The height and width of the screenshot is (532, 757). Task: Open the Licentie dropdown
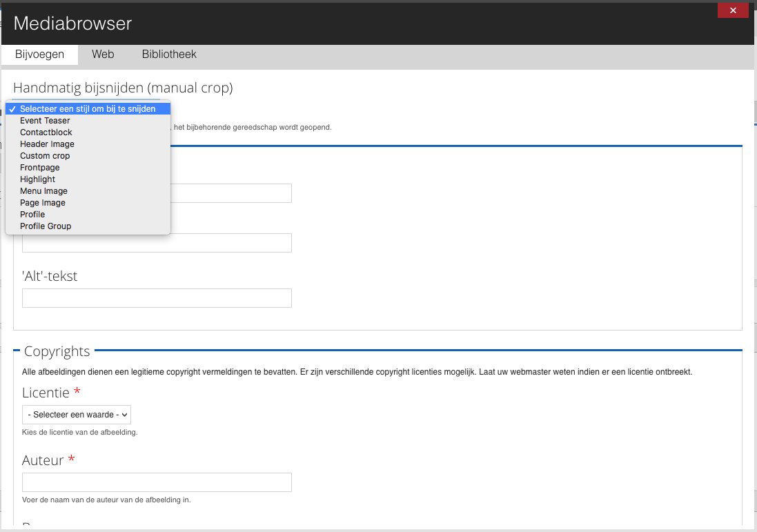(77, 415)
